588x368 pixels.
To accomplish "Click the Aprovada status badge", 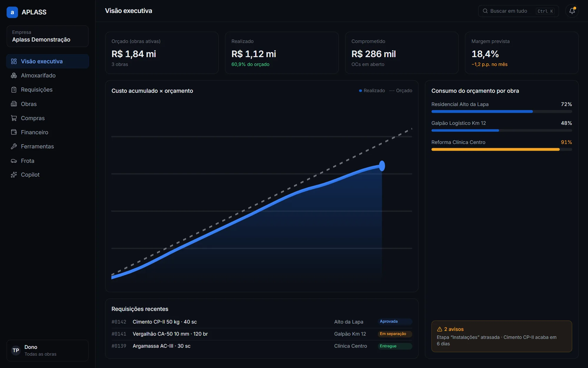I will click(x=395, y=321).
